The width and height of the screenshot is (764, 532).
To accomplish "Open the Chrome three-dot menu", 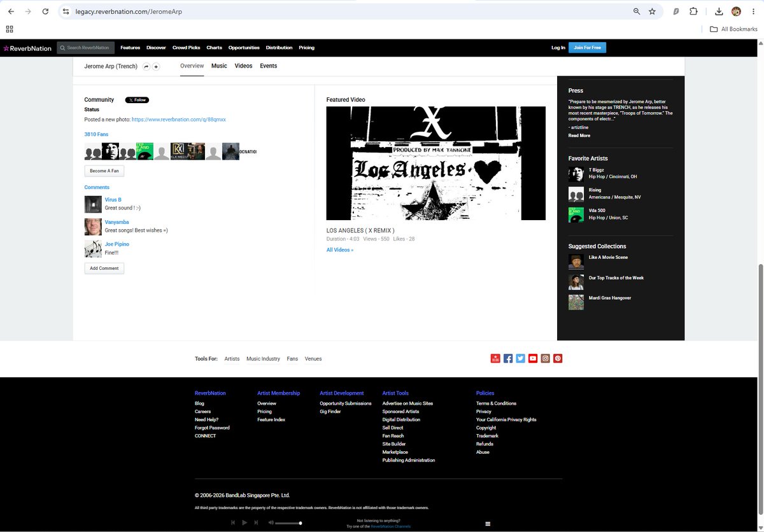I will click(x=753, y=11).
